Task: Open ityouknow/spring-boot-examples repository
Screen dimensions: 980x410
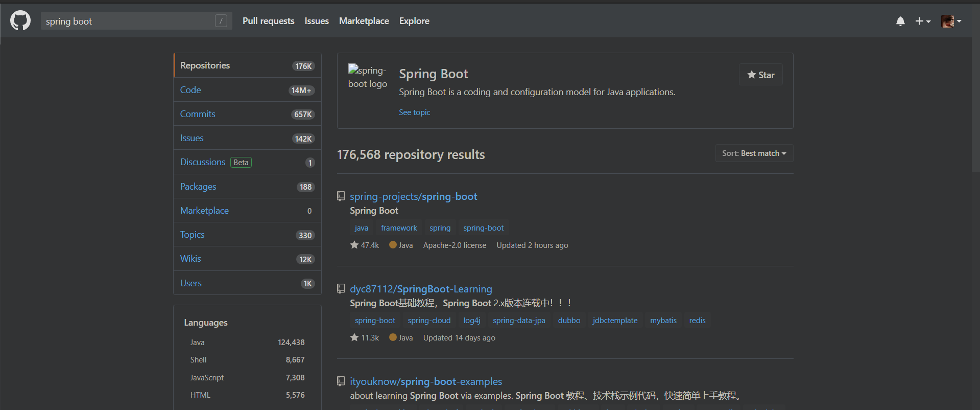Action: click(426, 381)
